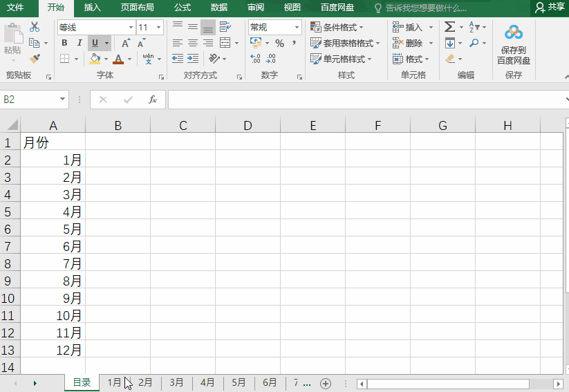This screenshot has height=392, width=569.
Task: Click the Paste clipboard icon
Action: click(13, 34)
